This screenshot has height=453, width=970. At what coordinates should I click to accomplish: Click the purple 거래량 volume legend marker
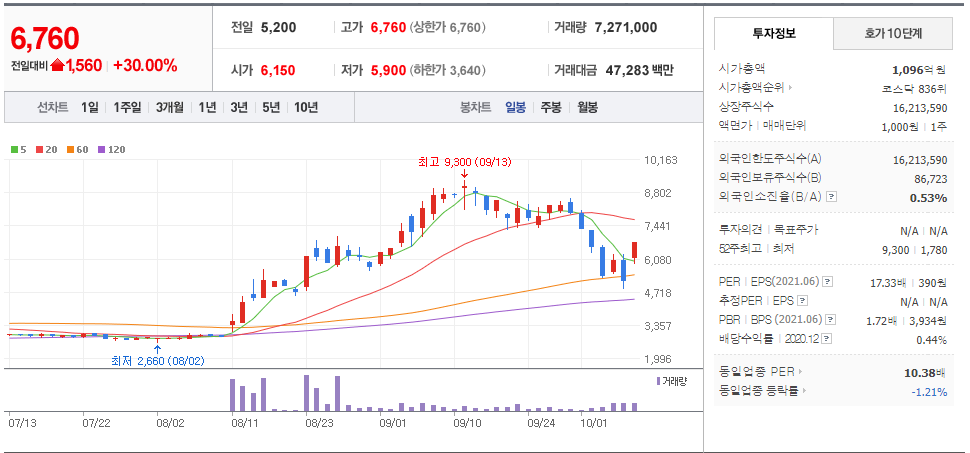(658, 381)
